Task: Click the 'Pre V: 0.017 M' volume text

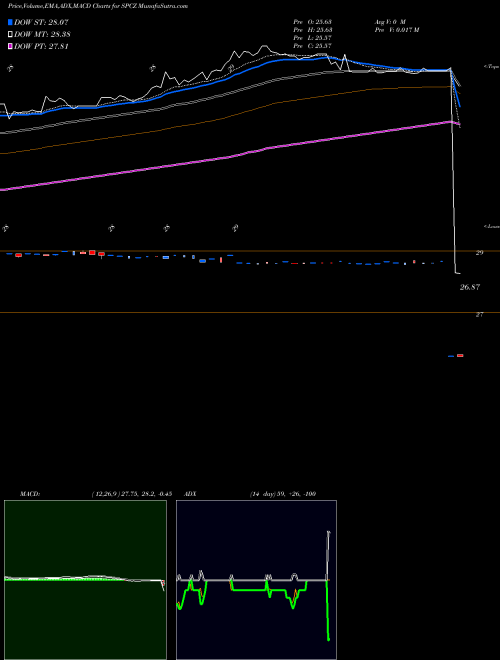Action: click(397, 30)
